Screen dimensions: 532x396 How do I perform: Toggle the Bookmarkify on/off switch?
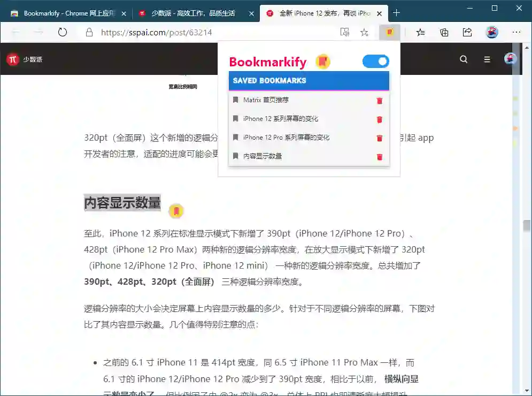375,62
